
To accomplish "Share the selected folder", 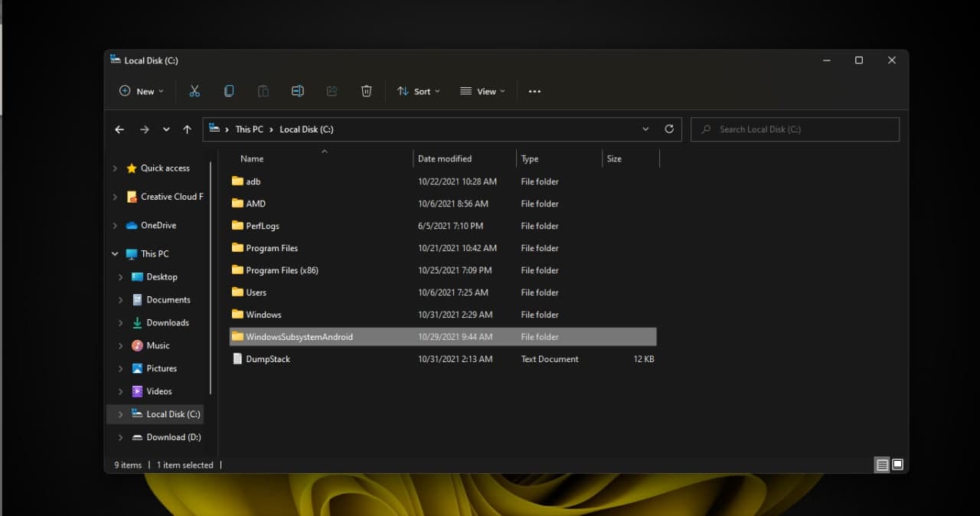I will pos(332,91).
